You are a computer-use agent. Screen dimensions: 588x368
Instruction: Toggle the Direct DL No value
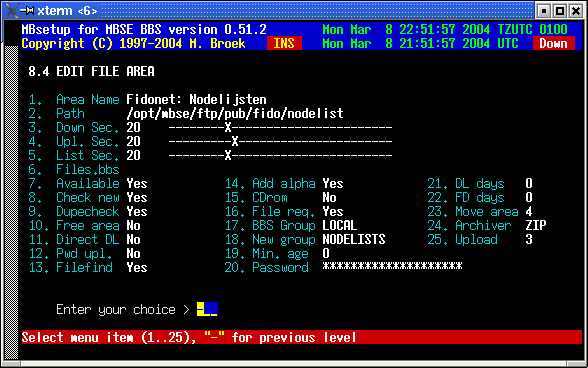(134, 240)
